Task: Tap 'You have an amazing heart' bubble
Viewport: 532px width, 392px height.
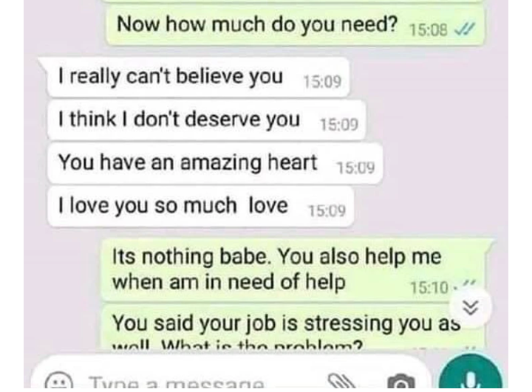Action: click(x=215, y=163)
